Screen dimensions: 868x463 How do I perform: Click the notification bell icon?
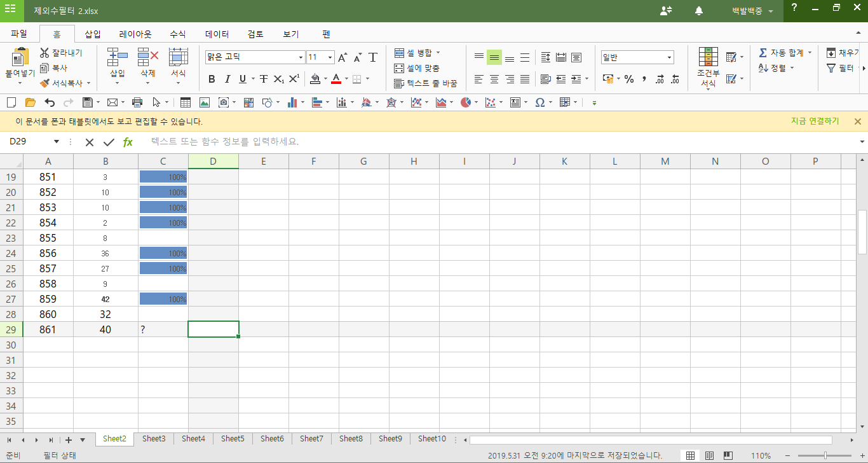699,11
